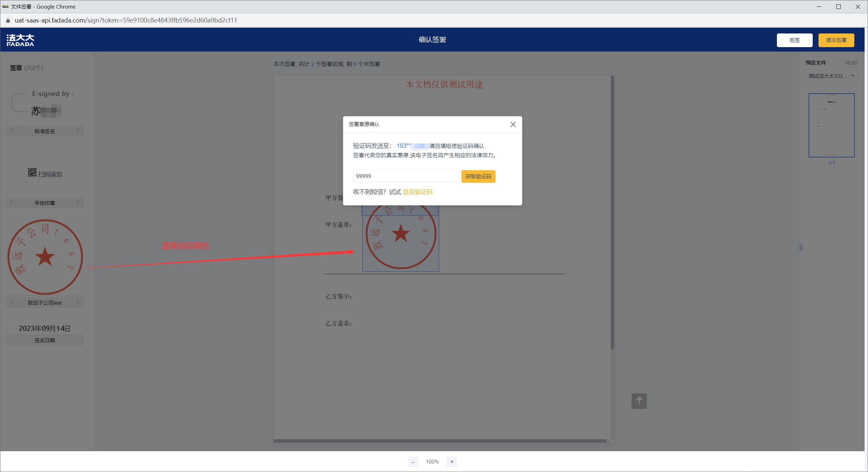The width and height of the screenshot is (868, 472).
Task: Show the previous 标准签名 option
Action: coord(12,131)
